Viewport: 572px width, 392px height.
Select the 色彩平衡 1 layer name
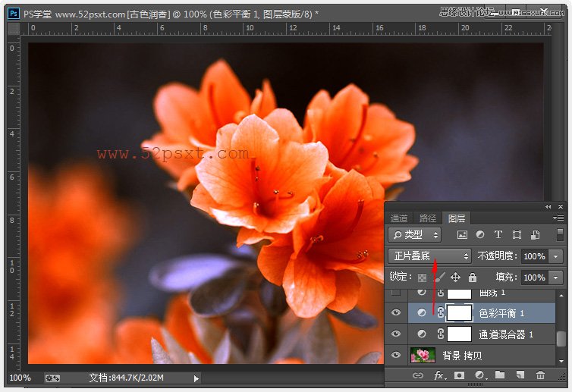[501, 313]
